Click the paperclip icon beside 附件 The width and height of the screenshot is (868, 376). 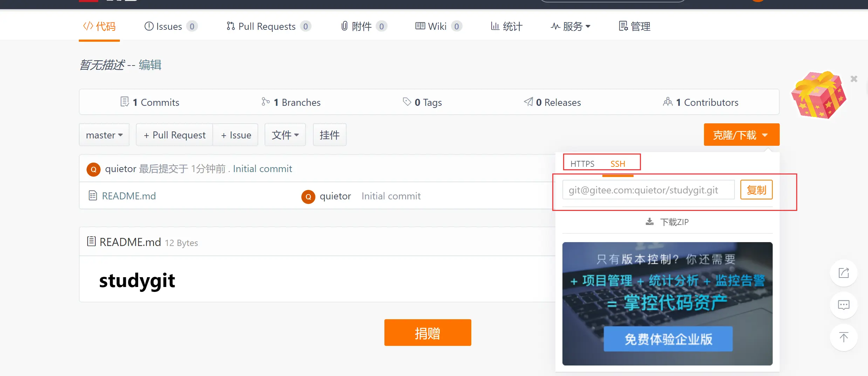[344, 26]
